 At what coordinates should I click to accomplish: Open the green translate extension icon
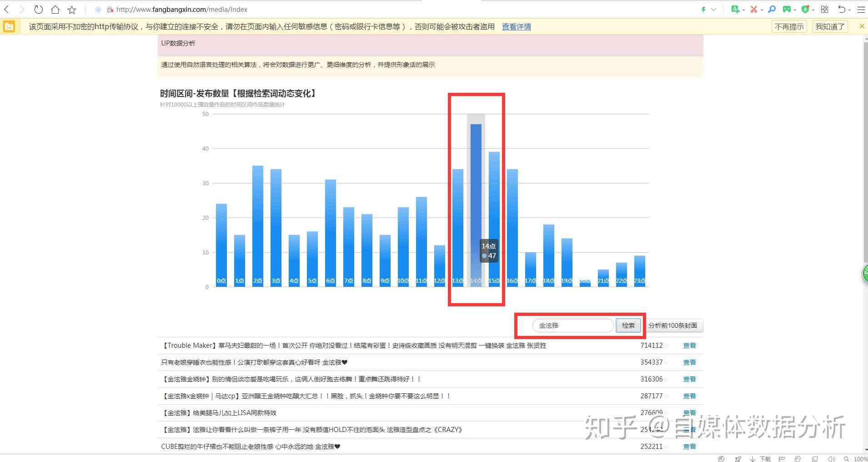tap(735, 9)
